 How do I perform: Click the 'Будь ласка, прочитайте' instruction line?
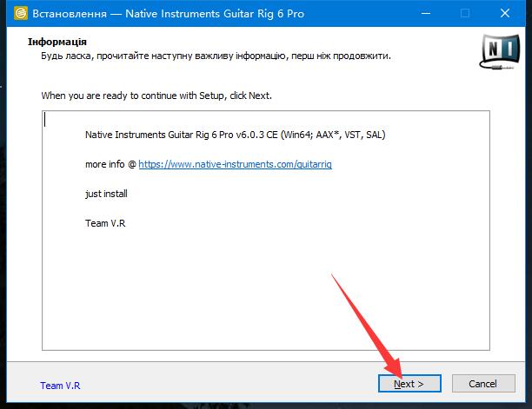(216, 56)
